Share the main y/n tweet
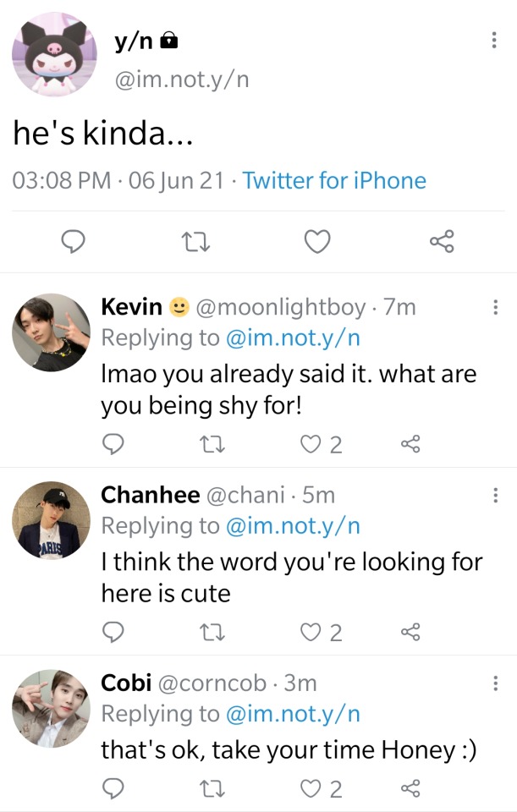Screen dimensions: 517x812 tap(442, 243)
